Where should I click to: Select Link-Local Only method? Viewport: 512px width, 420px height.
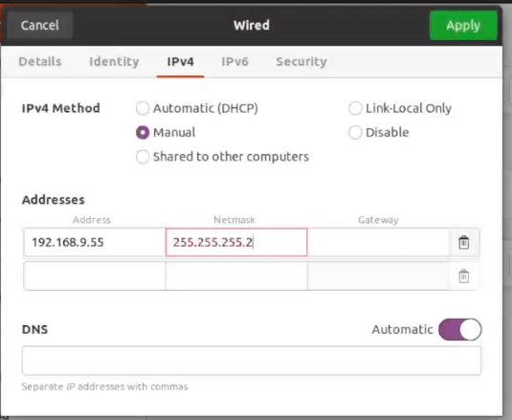coord(400,108)
